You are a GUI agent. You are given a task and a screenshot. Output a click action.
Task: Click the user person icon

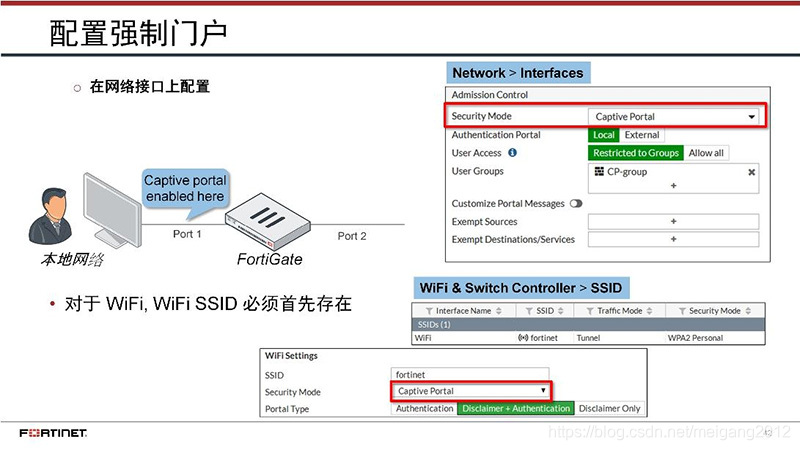click(x=51, y=216)
